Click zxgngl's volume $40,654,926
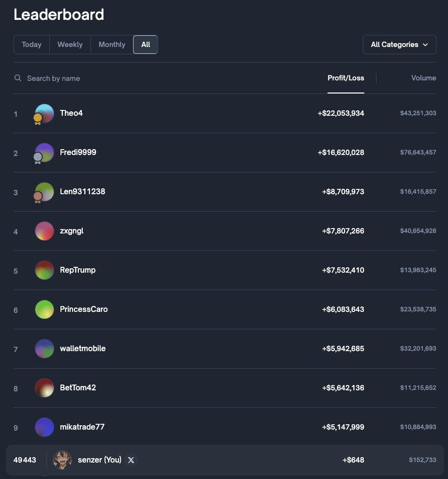This screenshot has height=479, width=448. tap(418, 231)
